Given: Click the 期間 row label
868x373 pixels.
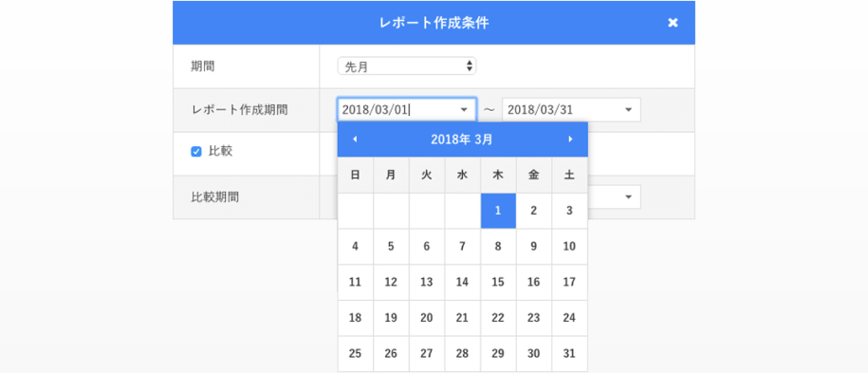Looking at the screenshot, I should pyautogui.click(x=203, y=66).
